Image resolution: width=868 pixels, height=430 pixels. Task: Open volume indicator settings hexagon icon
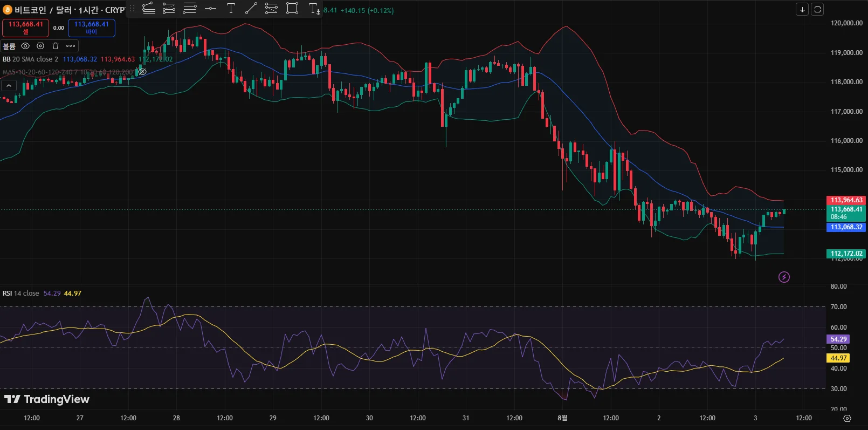(40, 46)
